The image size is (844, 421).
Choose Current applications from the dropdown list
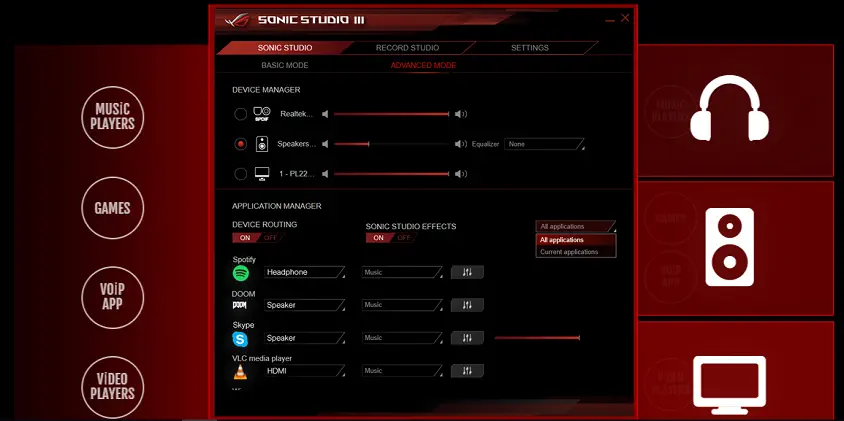click(x=569, y=252)
